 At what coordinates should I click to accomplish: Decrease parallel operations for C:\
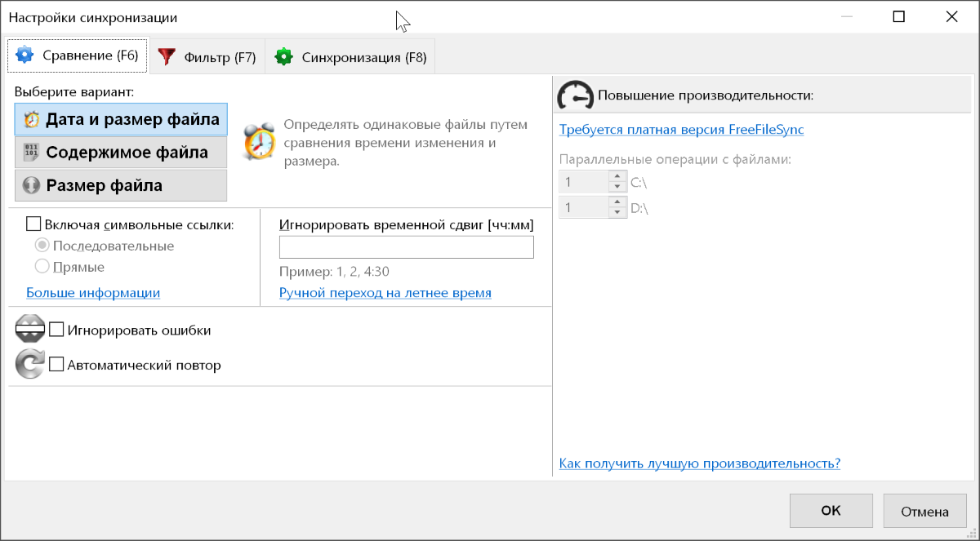click(617, 187)
